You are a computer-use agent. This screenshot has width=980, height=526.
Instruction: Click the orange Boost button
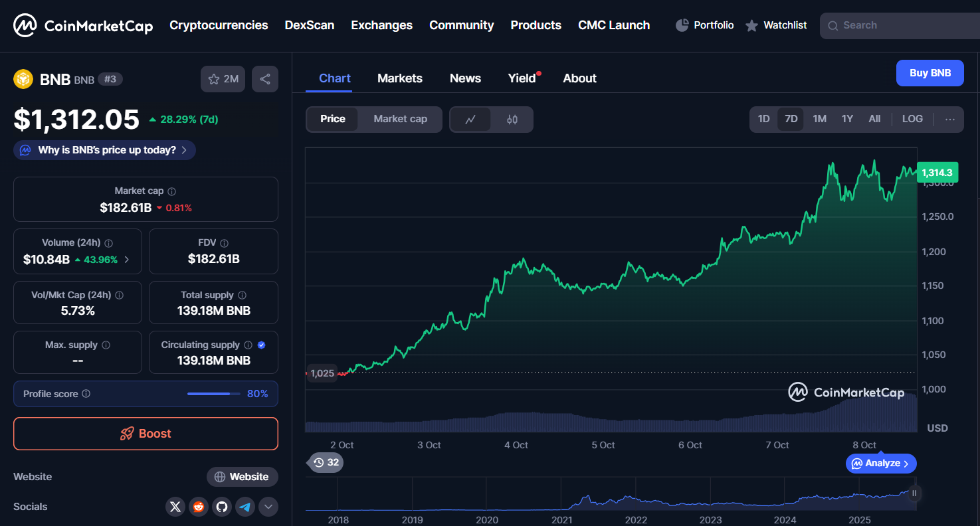pyautogui.click(x=146, y=434)
